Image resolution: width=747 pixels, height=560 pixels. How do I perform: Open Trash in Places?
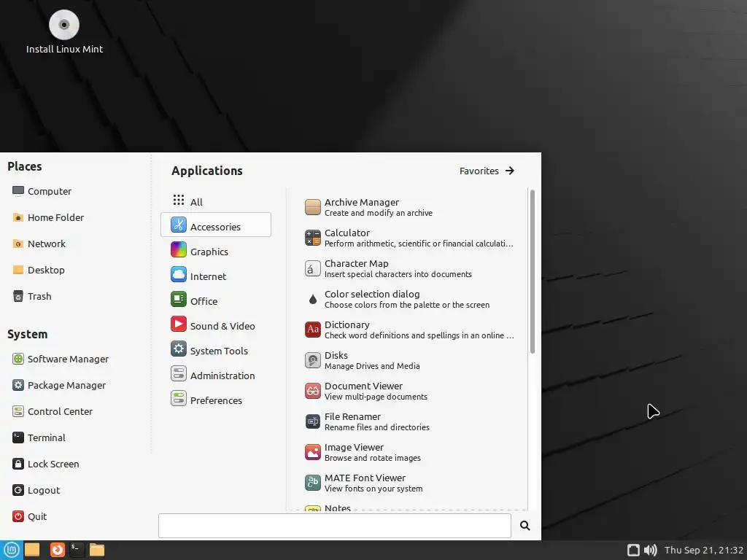click(x=32, y=296)
